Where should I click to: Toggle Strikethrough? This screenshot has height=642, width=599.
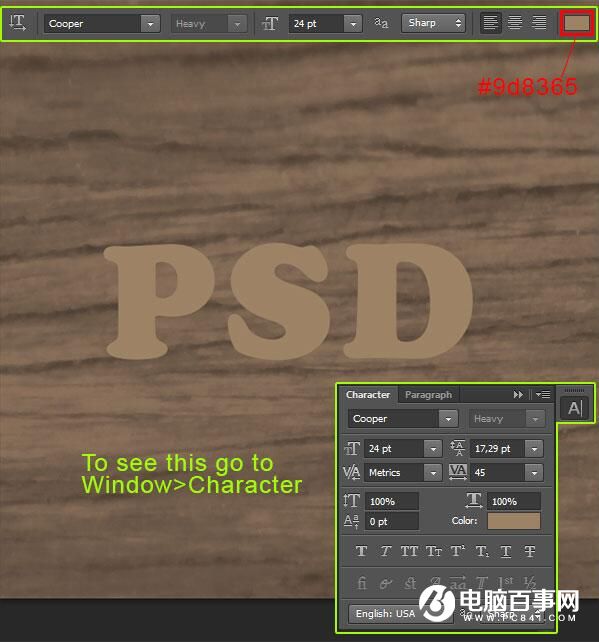530,552
